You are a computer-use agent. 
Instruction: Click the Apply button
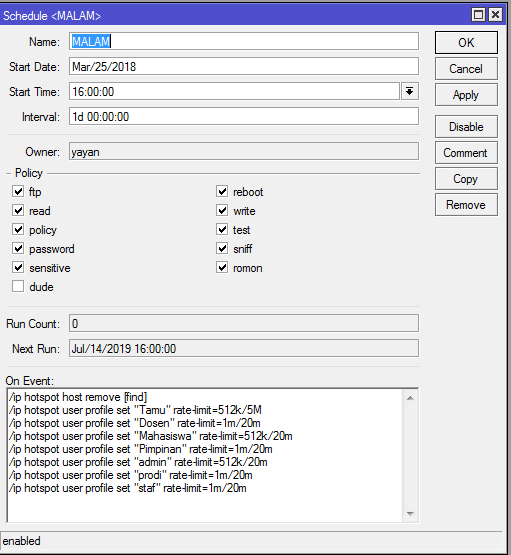click(x=466, y=95)
